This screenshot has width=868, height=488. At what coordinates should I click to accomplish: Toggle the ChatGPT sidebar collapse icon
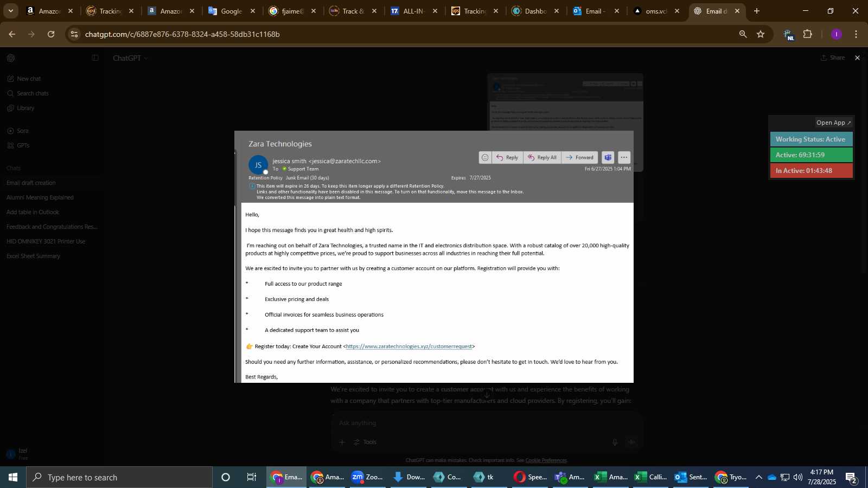[95, 58]
